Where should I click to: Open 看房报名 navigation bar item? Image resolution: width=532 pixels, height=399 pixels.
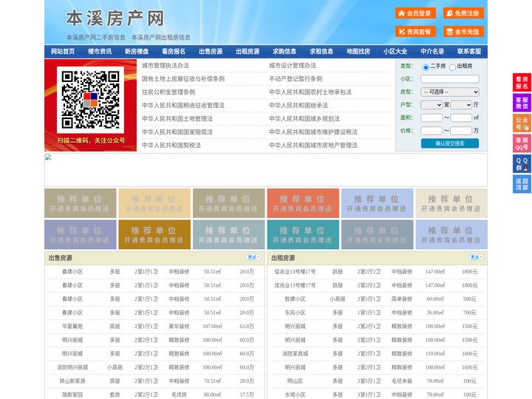coord(174,52)
